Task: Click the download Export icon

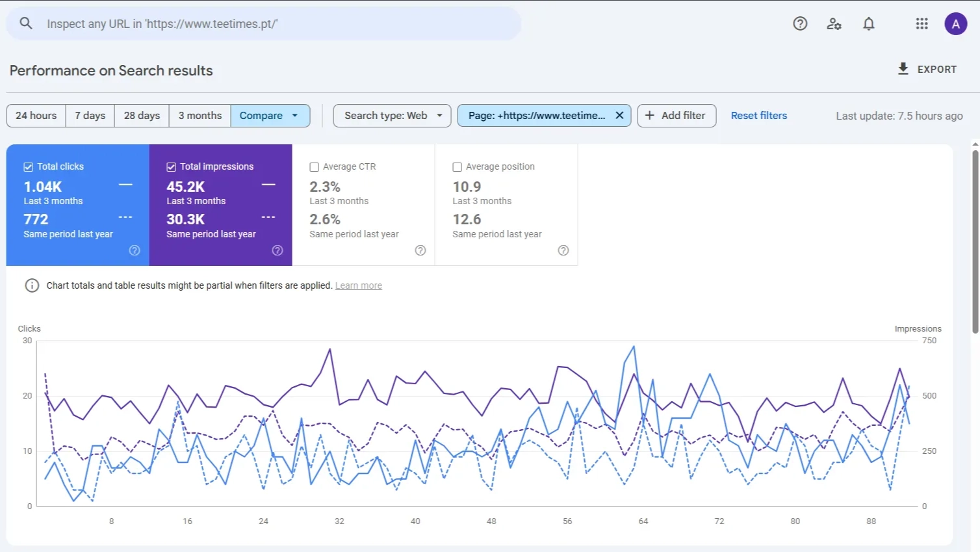Action: point(903,68)
